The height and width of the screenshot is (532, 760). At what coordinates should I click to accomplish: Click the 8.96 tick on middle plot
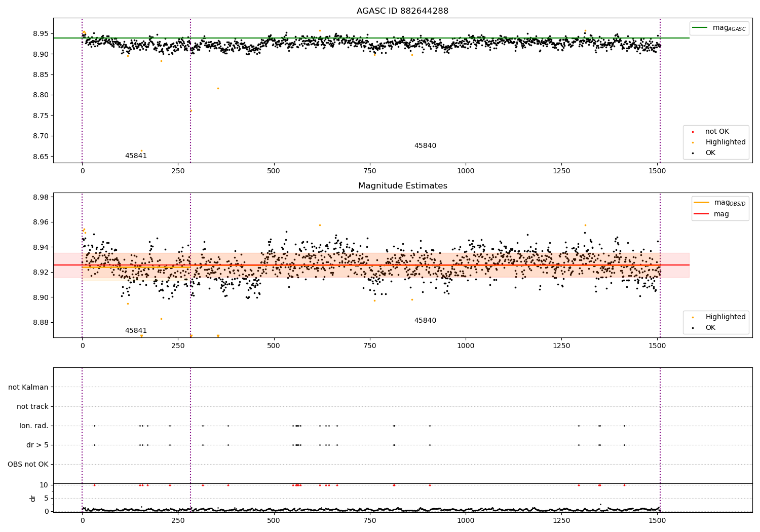pyautogui.click(x=41, y=222)
